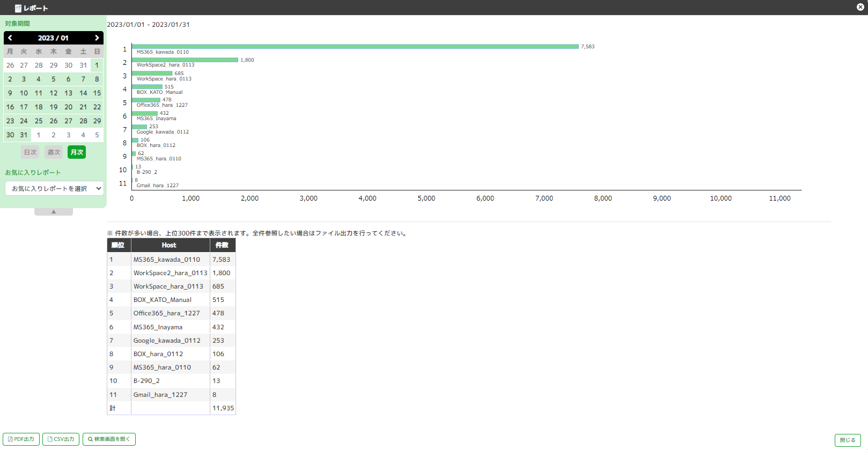The width and height of the screenshot is (868, 450).
Task: Click the 7,583 value label in chart
Action: (588, 47)
